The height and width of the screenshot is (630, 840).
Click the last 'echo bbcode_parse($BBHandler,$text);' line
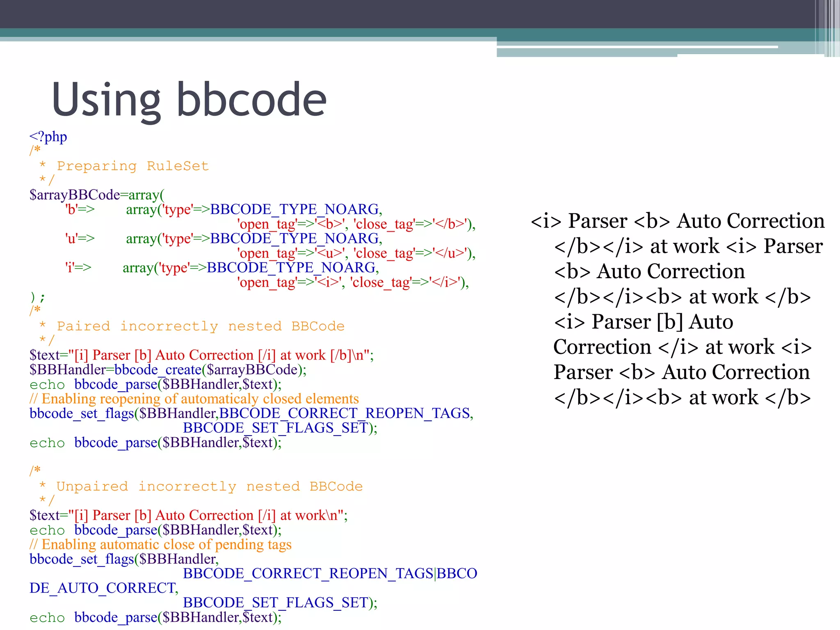point(155,617)
